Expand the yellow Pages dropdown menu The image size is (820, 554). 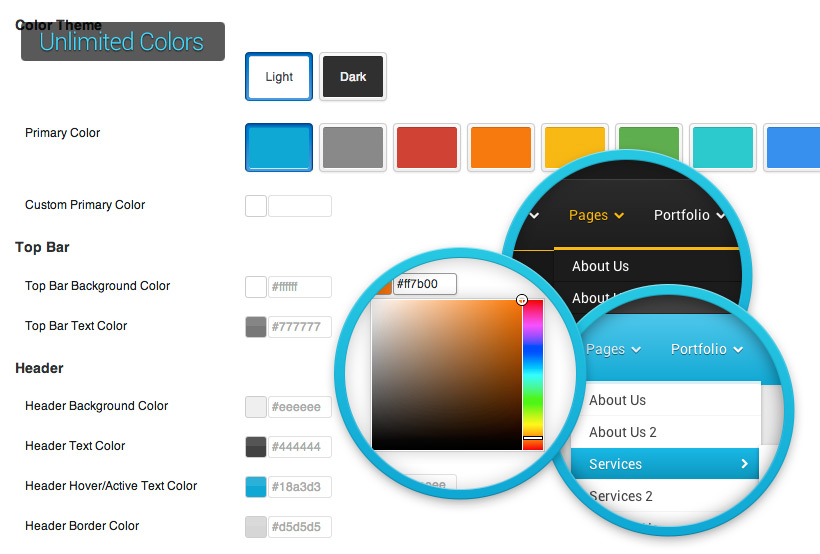tap(596, 215)
